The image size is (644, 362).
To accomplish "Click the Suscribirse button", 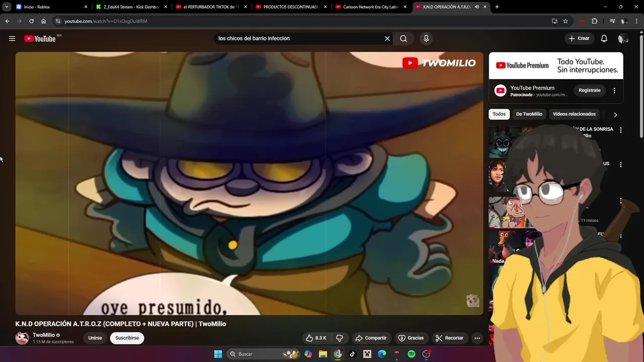I will [x=127, y=338].
